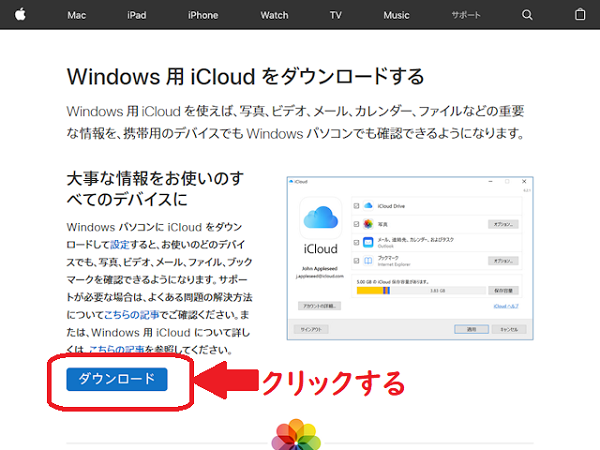Click the Bookmarks book icon in the iCloud window
600x450 pixels.
(x=368, y=261)
